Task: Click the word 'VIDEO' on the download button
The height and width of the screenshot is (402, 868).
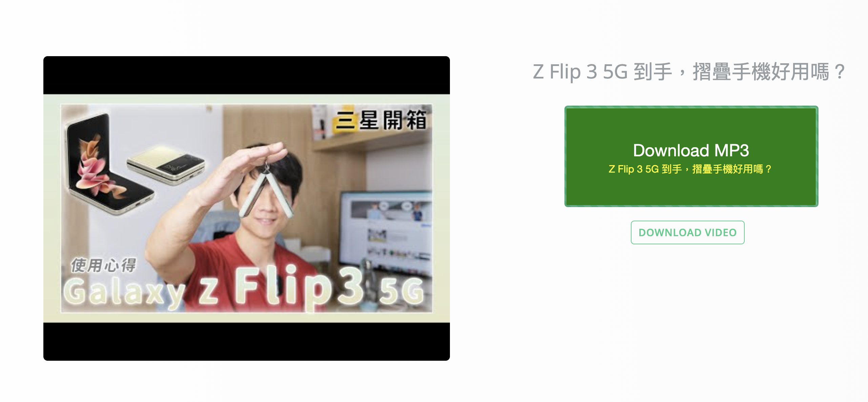Action: click(x=721, y=232)
